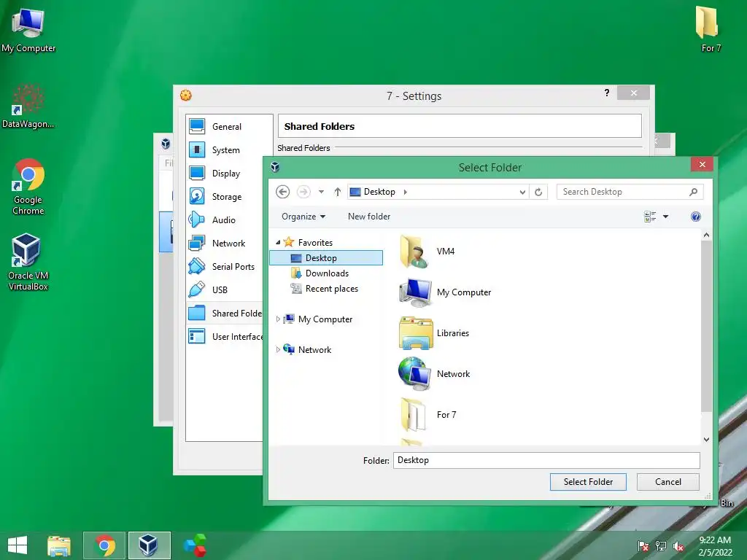Expand the address bar history dropdown
Screen dimensions: 747x560
[522, 192]
